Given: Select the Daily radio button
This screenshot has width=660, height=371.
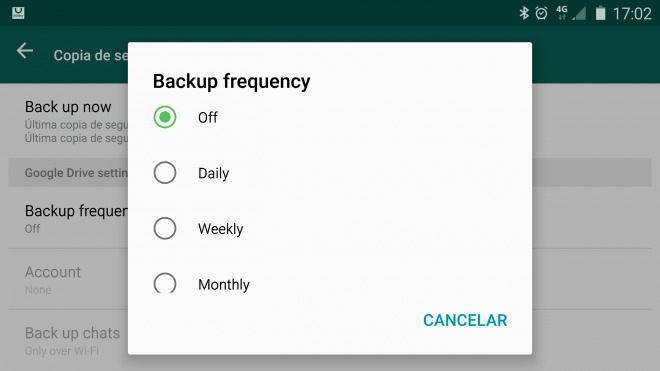Looking at the screenshot, I should 165,173.
